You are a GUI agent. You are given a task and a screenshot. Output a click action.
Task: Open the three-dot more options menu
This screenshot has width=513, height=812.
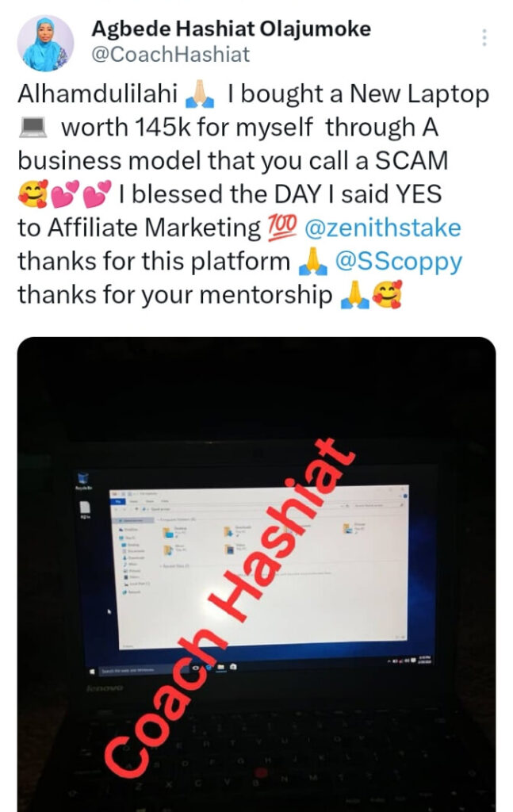pos(484,38)
